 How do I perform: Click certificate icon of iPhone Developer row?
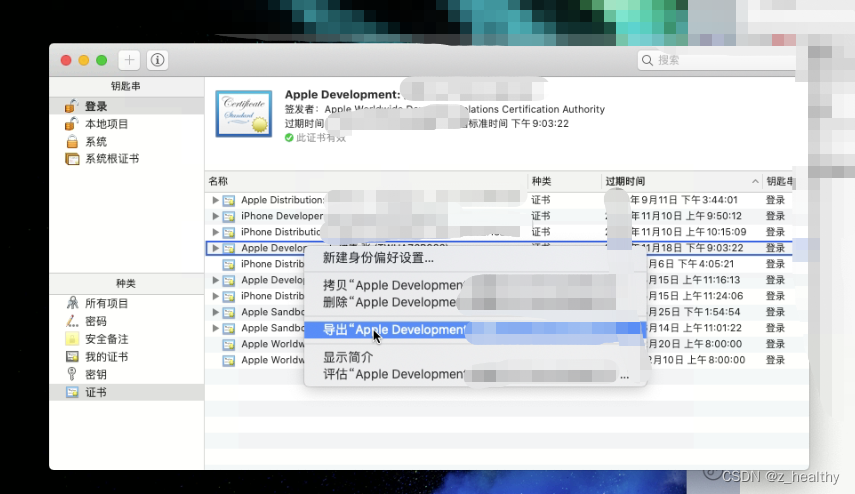(x=229, y=216)
